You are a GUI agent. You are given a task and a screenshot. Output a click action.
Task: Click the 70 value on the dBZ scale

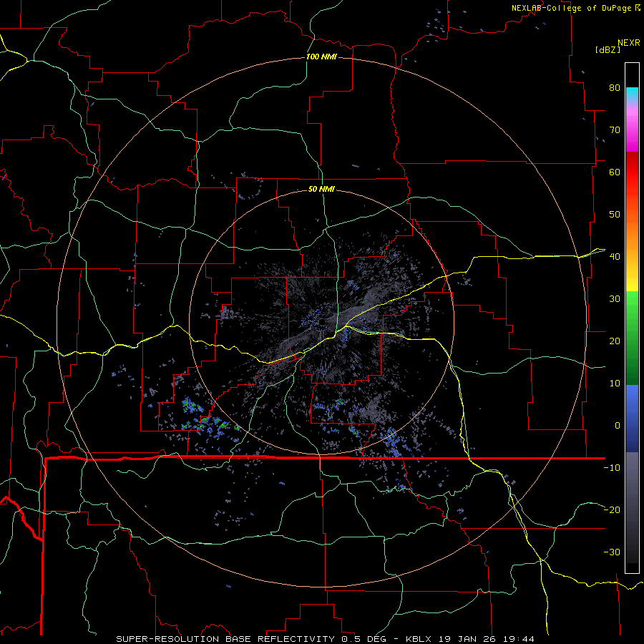(x=615, y=130)
